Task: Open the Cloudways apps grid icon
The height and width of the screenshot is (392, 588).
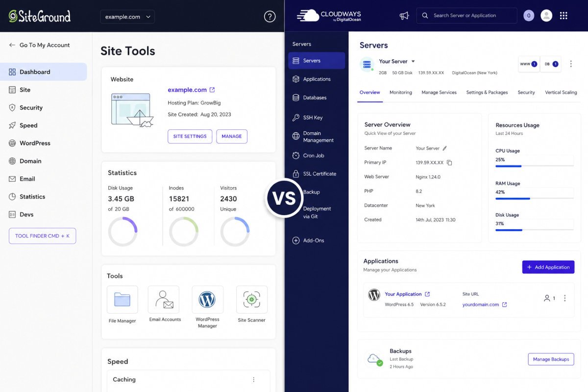Action: point(563,16)
